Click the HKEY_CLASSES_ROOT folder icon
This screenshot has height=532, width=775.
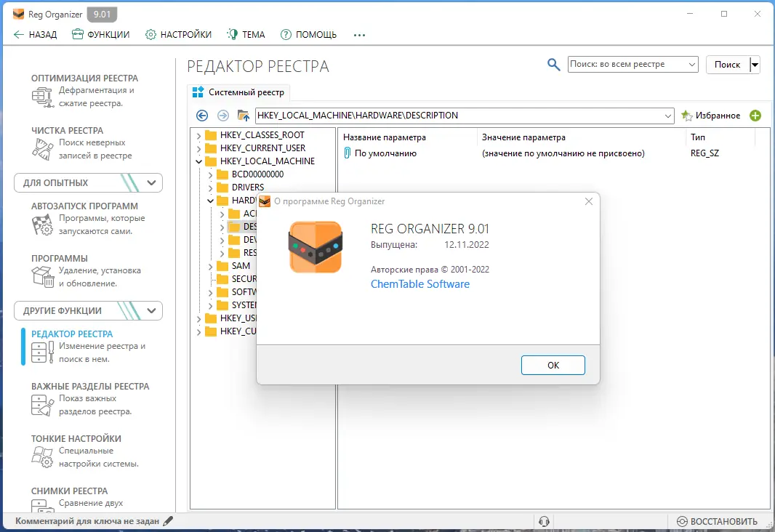tap(211, 135)
